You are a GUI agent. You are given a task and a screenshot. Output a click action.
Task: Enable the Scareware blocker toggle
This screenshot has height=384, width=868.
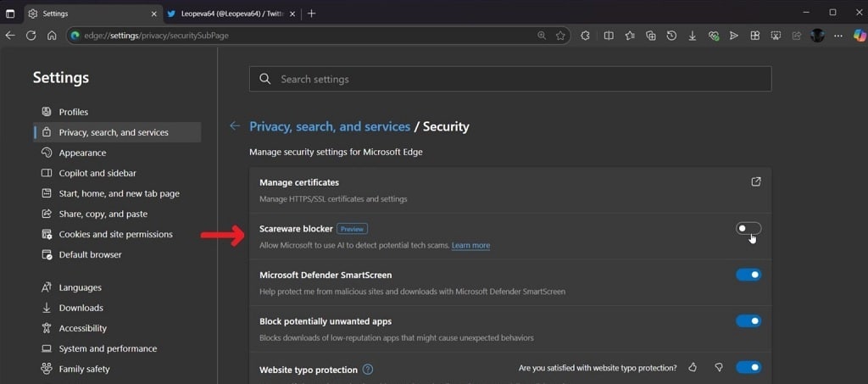point(748,229)
